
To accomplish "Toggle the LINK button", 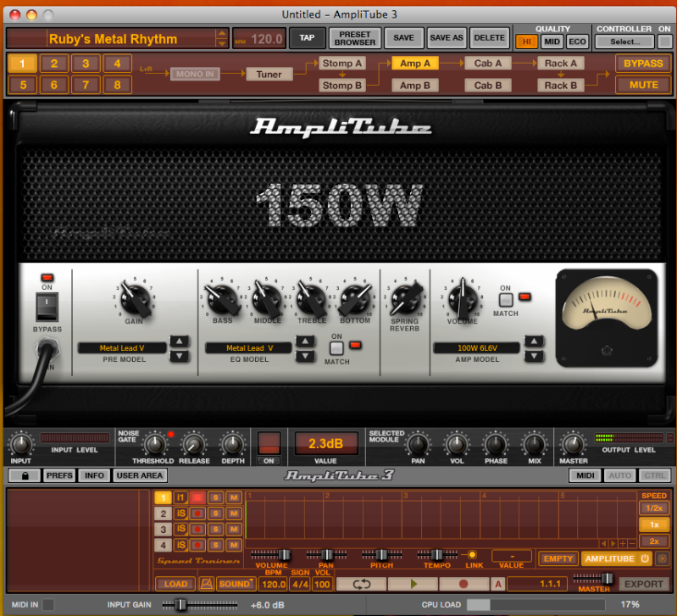I will tap(472, 555).
